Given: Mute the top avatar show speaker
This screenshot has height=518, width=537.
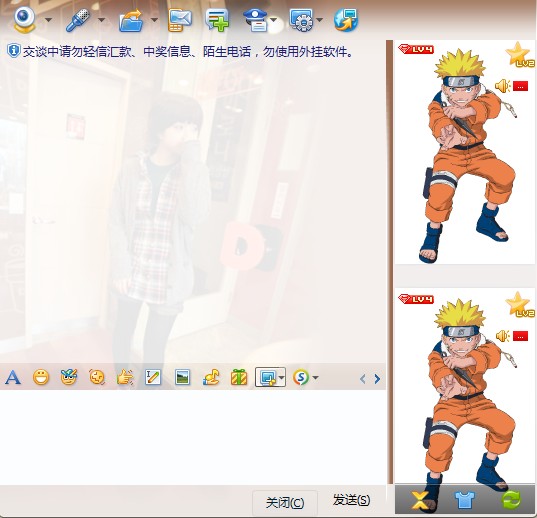Looking at the screenshot, I should (503, 86).
